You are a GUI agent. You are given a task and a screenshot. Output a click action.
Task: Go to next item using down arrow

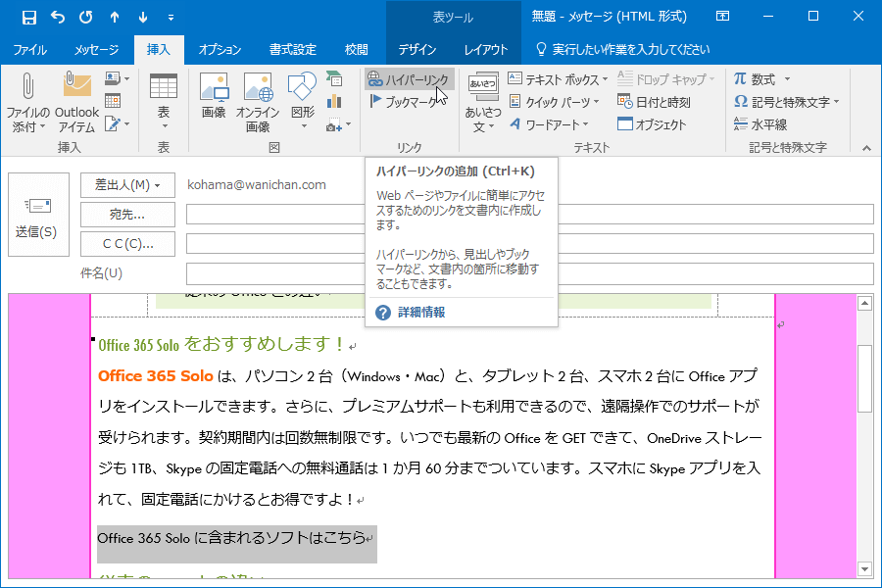coord(142,17)
